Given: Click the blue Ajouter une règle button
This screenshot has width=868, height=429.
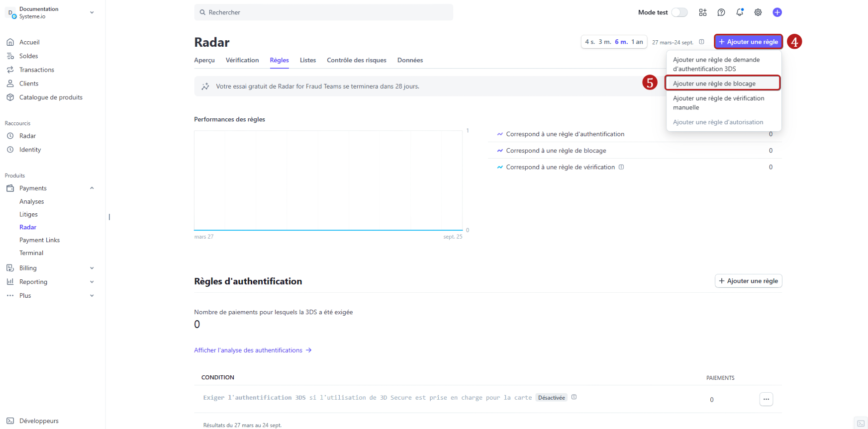Looking at the screenshot, I should [x=748, y=42].
